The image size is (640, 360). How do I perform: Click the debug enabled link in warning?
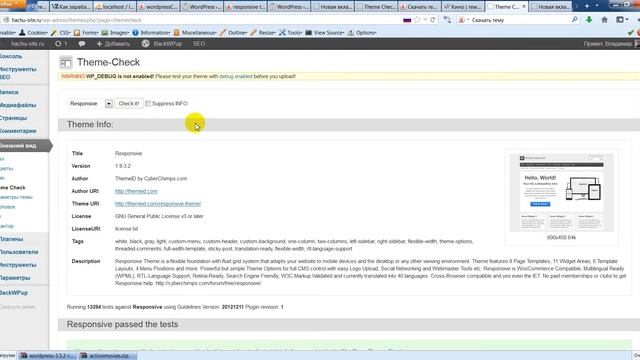[x=236, y=76]
